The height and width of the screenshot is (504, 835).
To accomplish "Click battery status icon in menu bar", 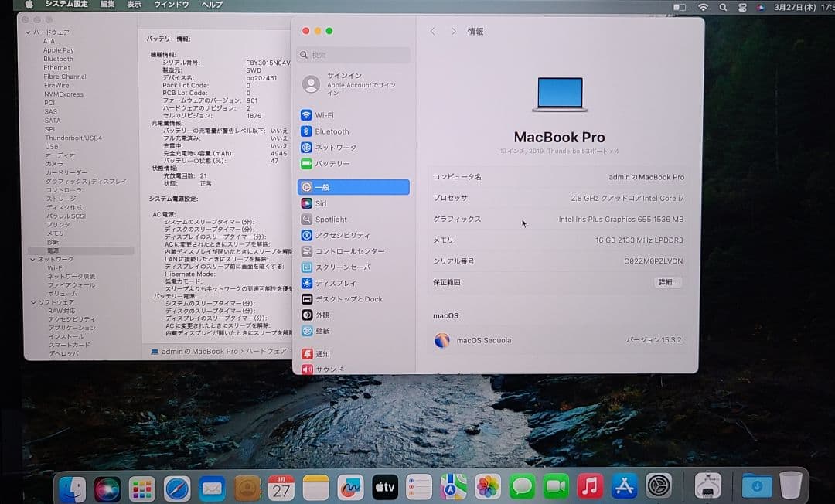I will 680,8.
